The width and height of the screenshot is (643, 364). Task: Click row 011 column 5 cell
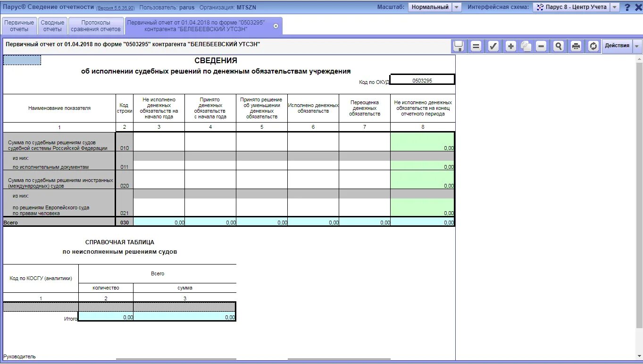[x=262, y=165]
